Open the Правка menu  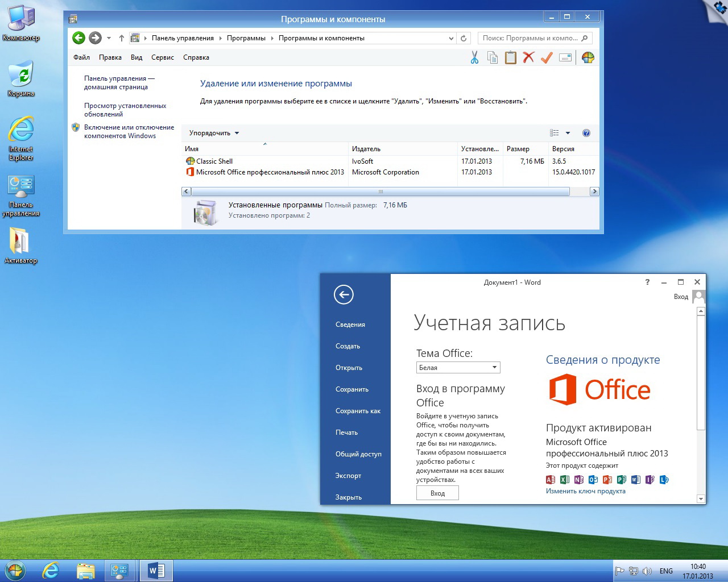coord(110,57)
